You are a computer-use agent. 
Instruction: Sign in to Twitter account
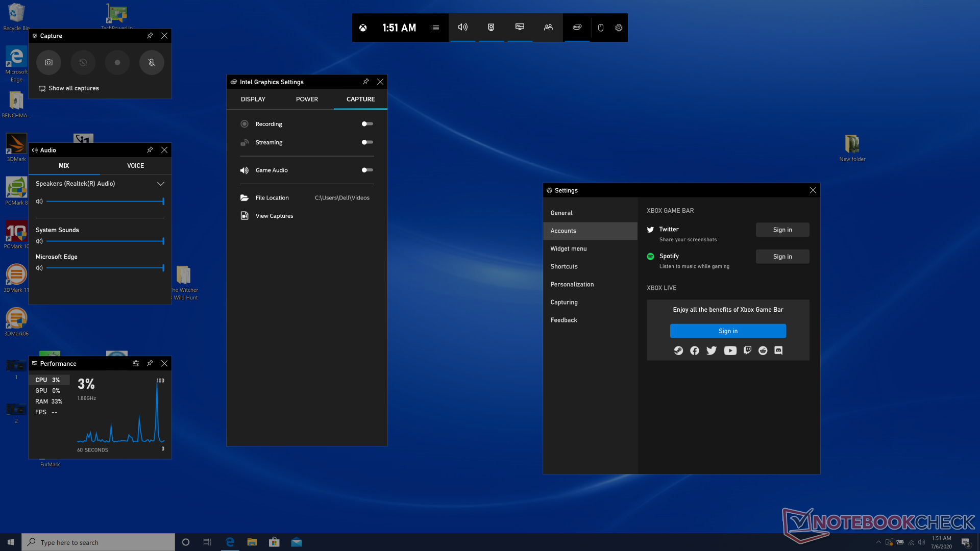[782, 230]
